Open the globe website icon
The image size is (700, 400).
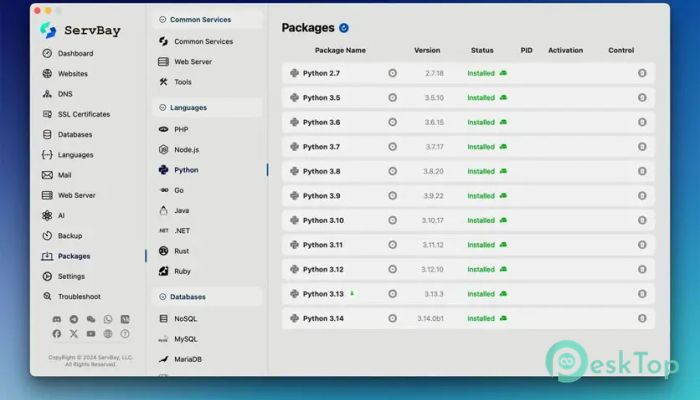(108, 333)
